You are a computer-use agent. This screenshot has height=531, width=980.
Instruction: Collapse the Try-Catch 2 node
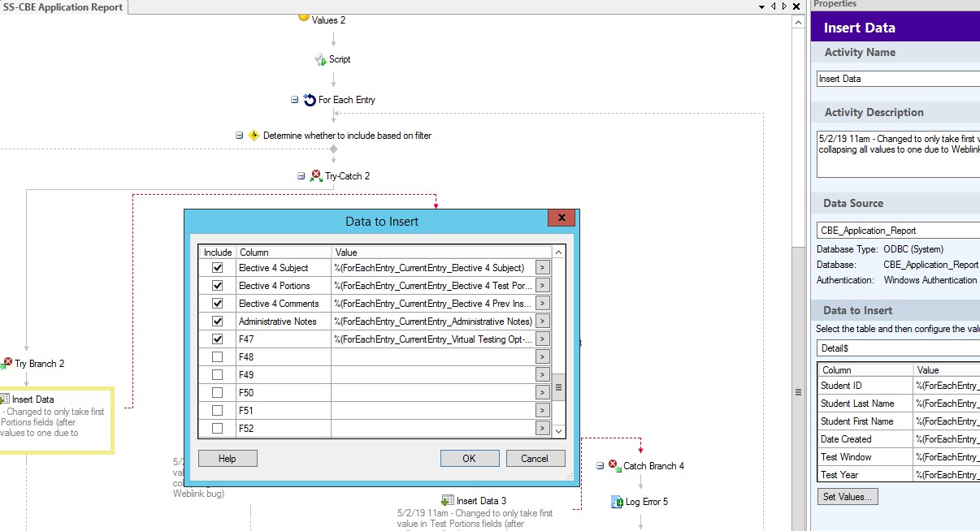coord(301,175)
